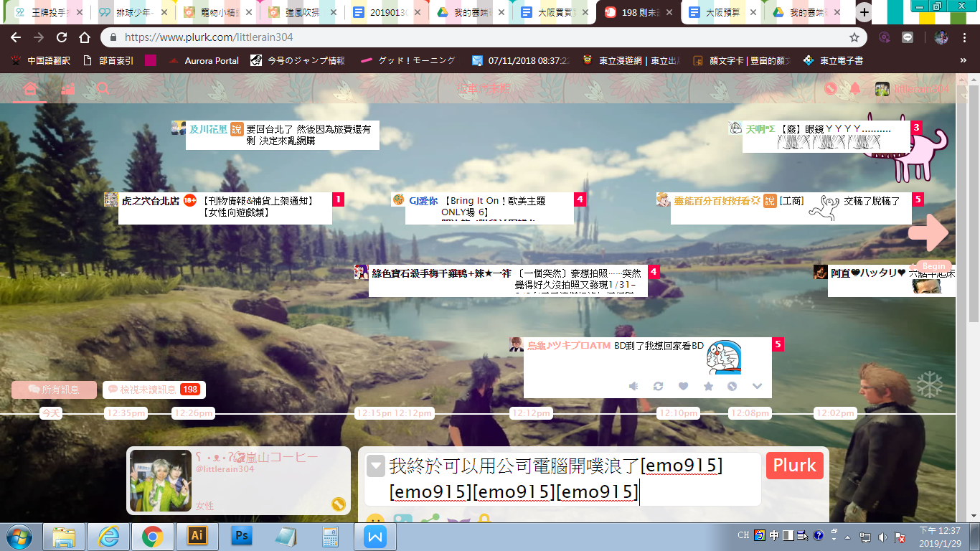Select 12:10pm timeline marker
Image resolution: width=980 pixels, height=551 pixels.
point(678,413)
